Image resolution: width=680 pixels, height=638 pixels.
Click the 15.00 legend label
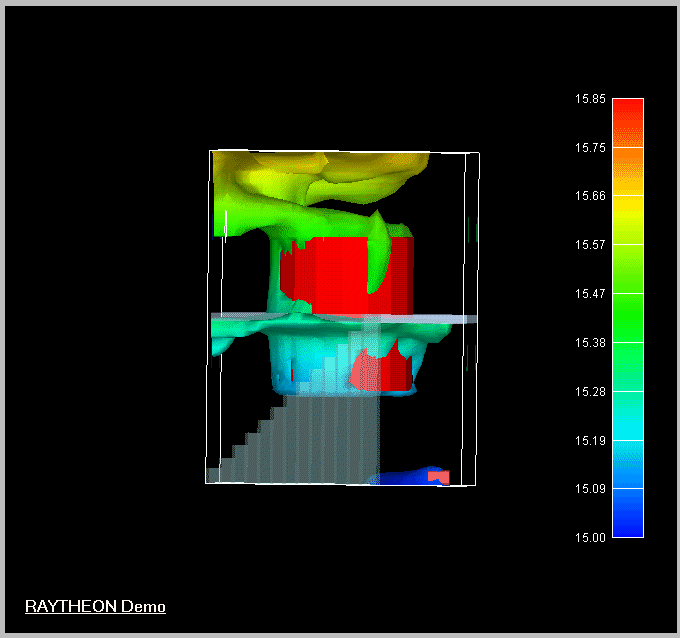pyautogui.click(x=590, y=538)
